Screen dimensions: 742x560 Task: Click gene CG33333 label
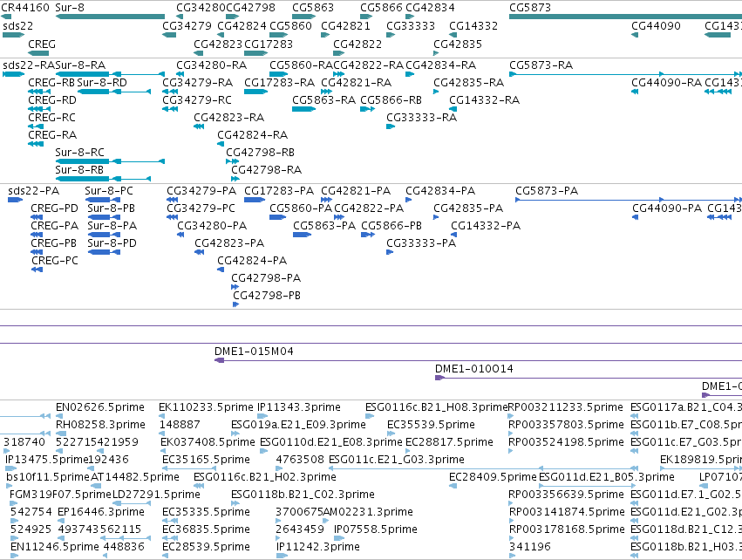point(411,25)
